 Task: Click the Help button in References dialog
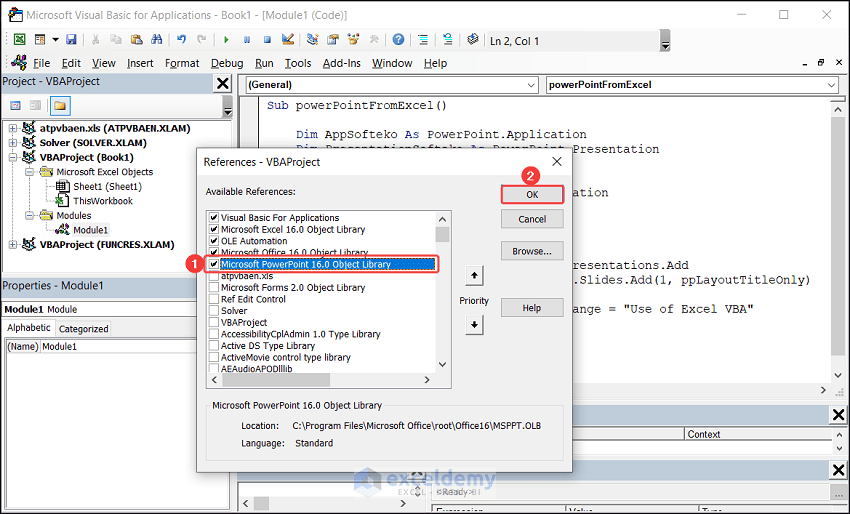(x=532, y=307)
